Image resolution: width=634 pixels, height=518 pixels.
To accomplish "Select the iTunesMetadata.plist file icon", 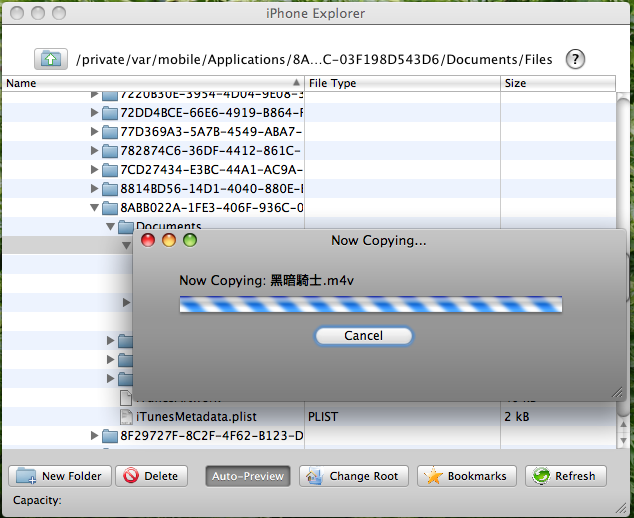I will point(127,417).
